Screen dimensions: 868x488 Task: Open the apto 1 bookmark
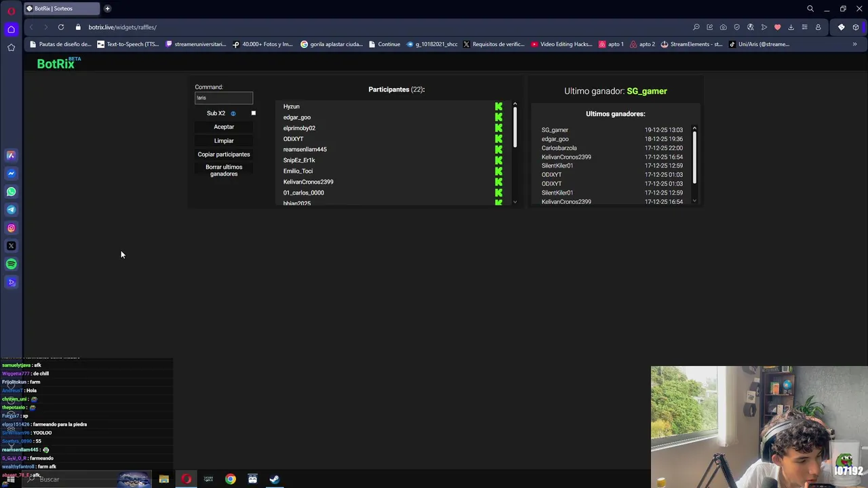612,44
